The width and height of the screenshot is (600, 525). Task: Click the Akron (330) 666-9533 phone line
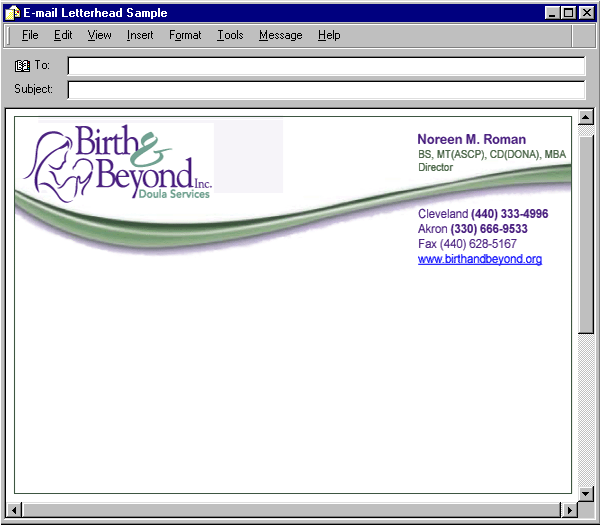[x=473, y=229]
